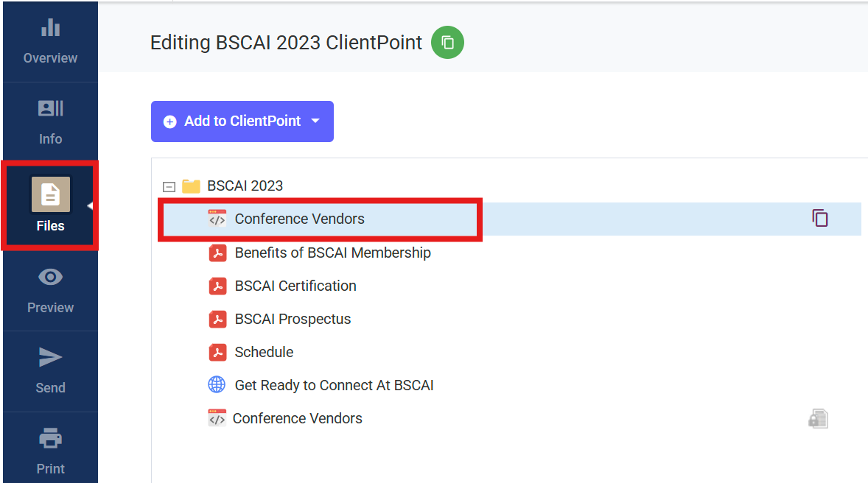The height and width of the screenshot is (483, 868).
Task: Open the Preview section with eye icon
Action: tap(50, 291)
